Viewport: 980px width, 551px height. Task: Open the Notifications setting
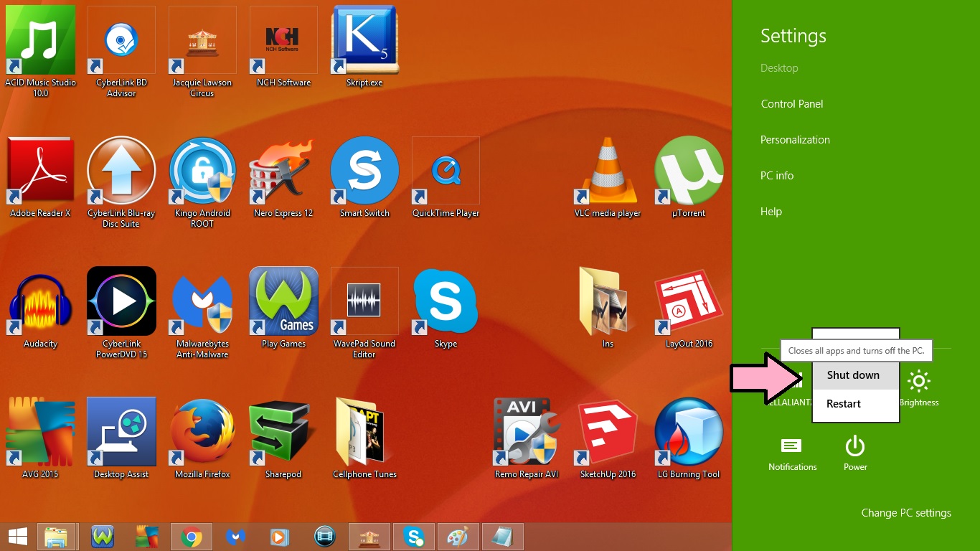pos(792,454)
